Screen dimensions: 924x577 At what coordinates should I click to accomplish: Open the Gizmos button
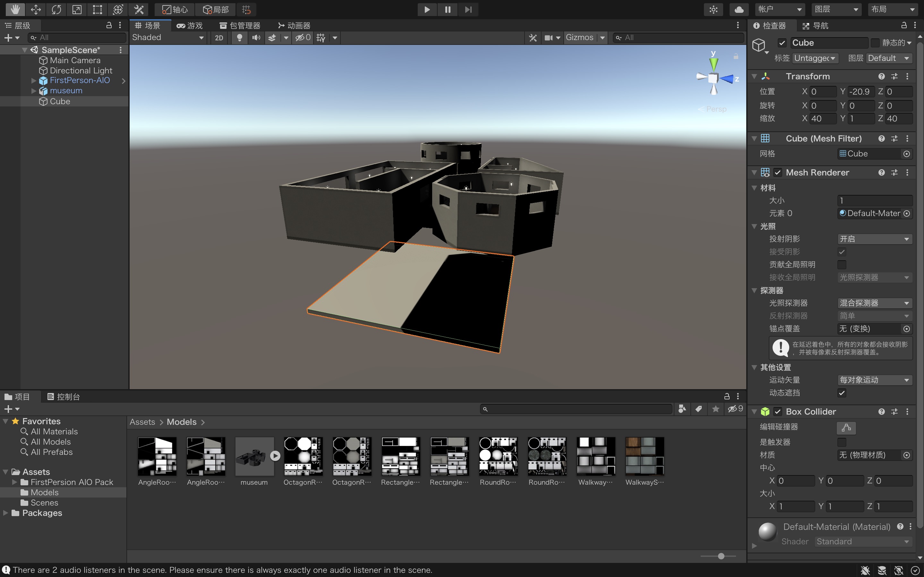[x=579, y=38]
